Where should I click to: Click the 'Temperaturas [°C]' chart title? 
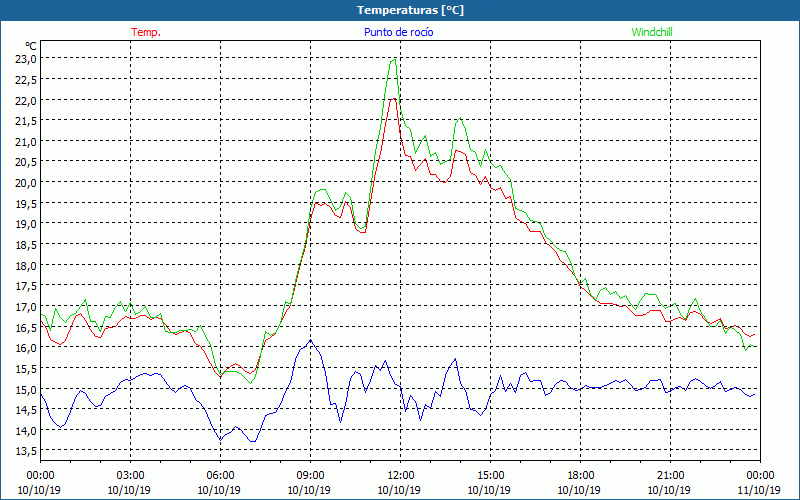click(410, 10)
